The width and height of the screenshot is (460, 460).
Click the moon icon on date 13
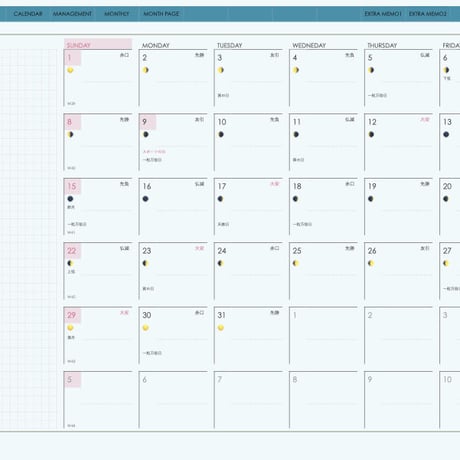pyautogui.click(x=446, y=134)
